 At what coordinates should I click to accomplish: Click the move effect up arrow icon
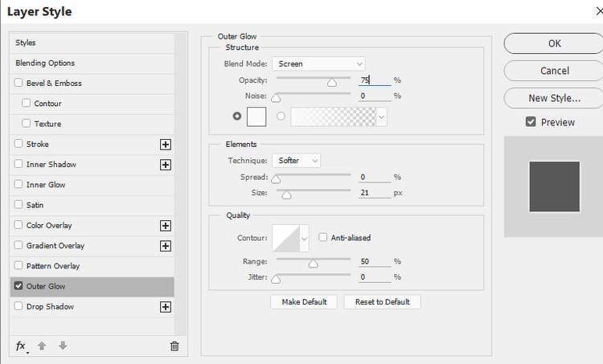42,346
